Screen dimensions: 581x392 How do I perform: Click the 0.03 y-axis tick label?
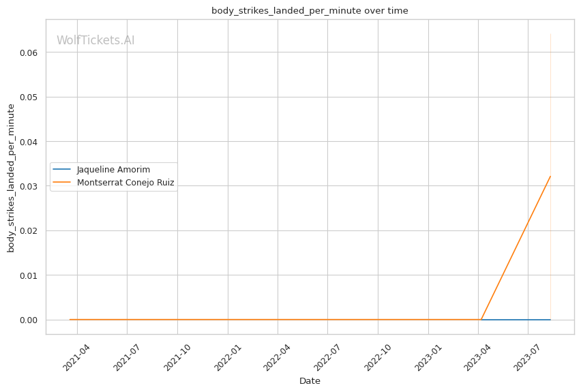[x=29, y=186]
